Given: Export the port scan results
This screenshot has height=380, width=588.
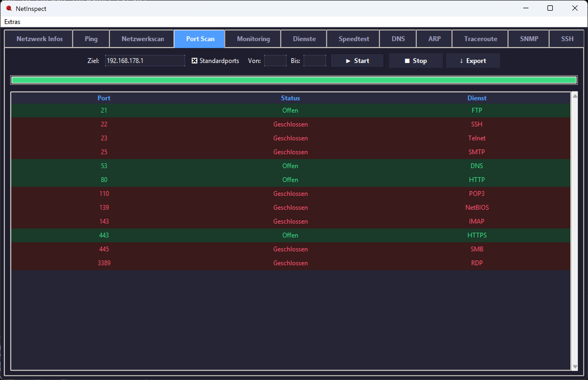Looking at the screenshot, I should [473, 61].
